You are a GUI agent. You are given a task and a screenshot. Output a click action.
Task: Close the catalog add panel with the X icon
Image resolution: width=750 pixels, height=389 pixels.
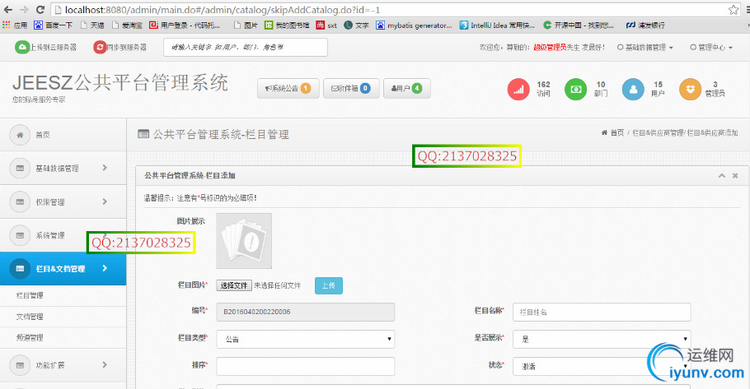[735, 176]
